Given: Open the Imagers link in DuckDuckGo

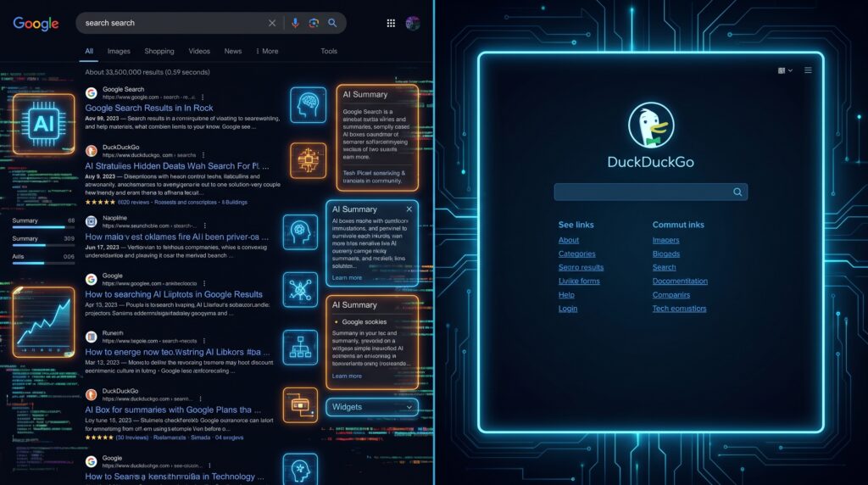Looking at the screenshot, I should (665, 240).
